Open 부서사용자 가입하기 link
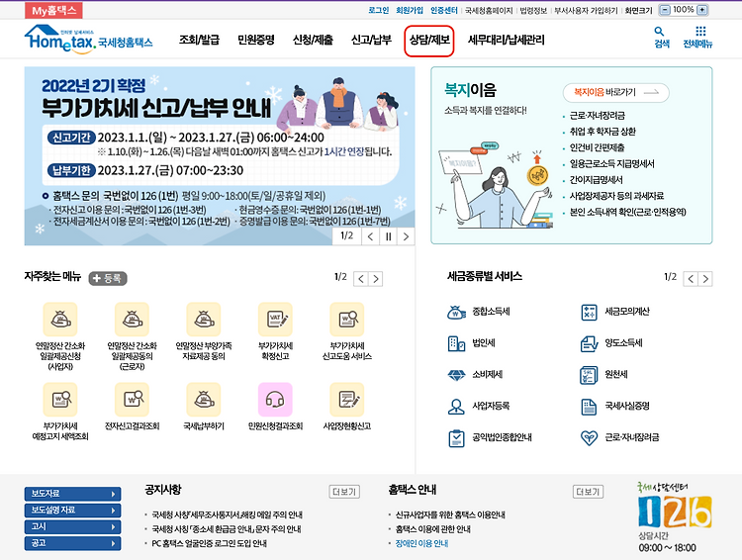Screen dimensions: 742x560 click(586, 10)
